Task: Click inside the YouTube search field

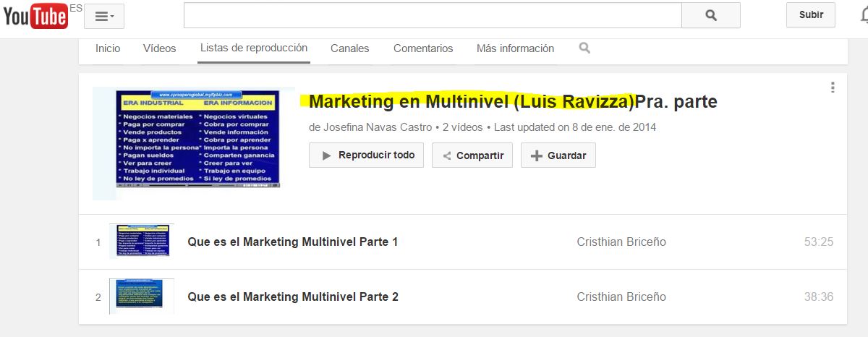Action: coord(433,15)
